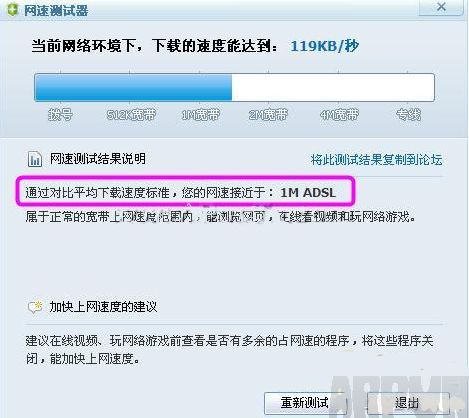Click the 1M宽带 scale label
Viewport: 469px width, 418px height.
click(200, 115)
